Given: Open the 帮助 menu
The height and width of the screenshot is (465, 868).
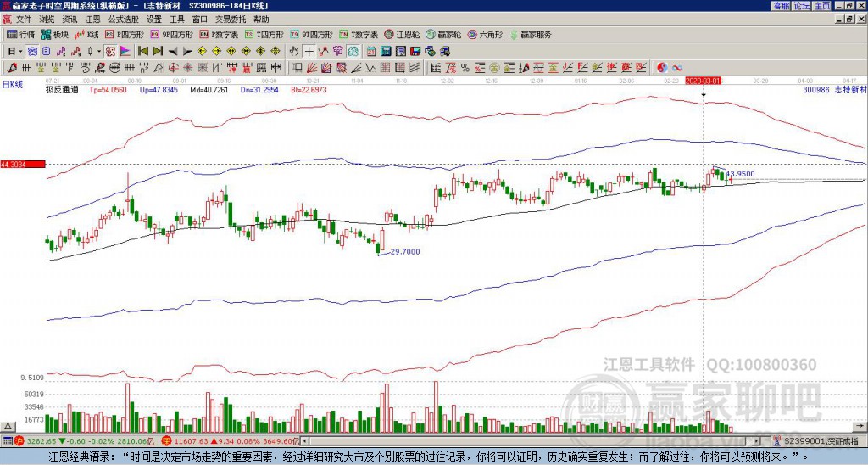Looking at the screenshot, I should [261, 20].
